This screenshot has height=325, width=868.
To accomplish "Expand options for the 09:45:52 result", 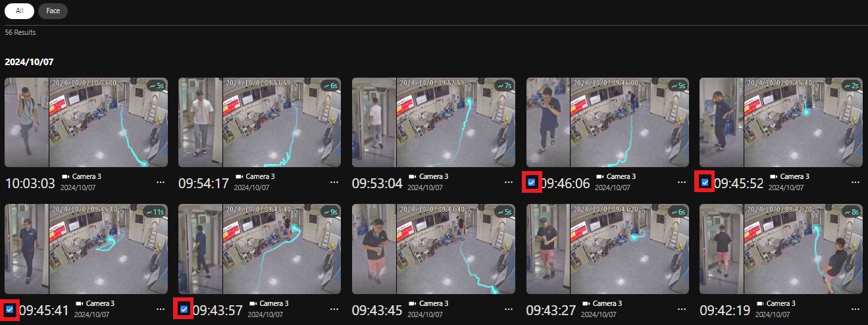I will click(855, 182).
